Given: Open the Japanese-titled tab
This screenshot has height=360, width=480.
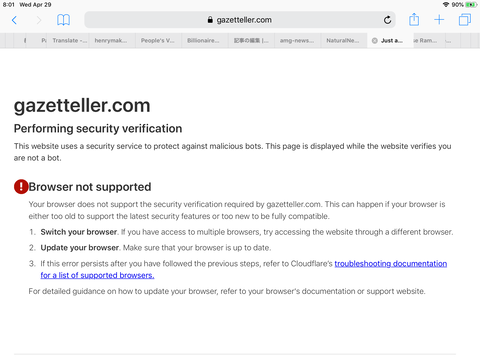Looking at the screenshot, I should pyautogui.click(x=251, y=41).
